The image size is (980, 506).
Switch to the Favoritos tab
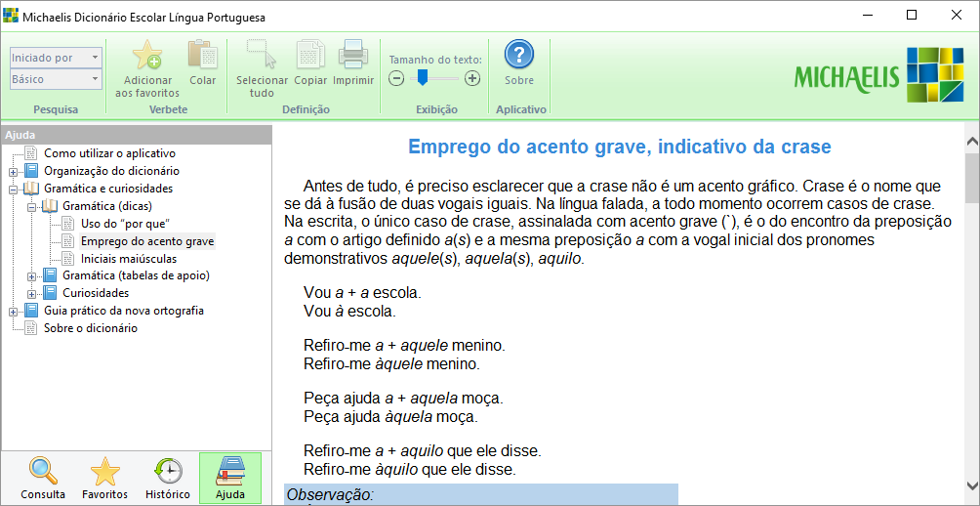(105, 479)
